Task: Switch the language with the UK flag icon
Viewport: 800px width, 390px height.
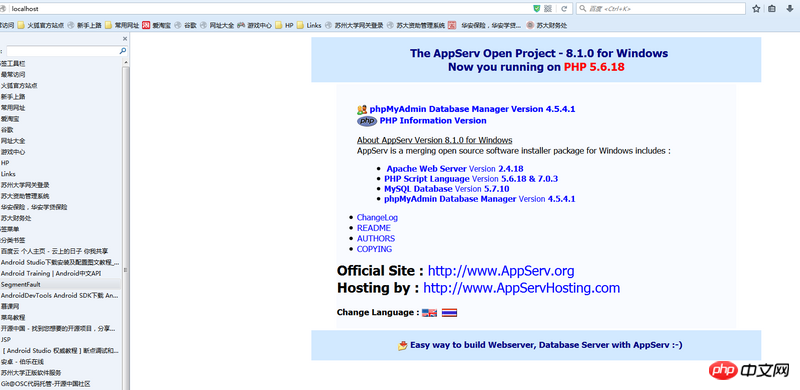Action: (430, 312)
